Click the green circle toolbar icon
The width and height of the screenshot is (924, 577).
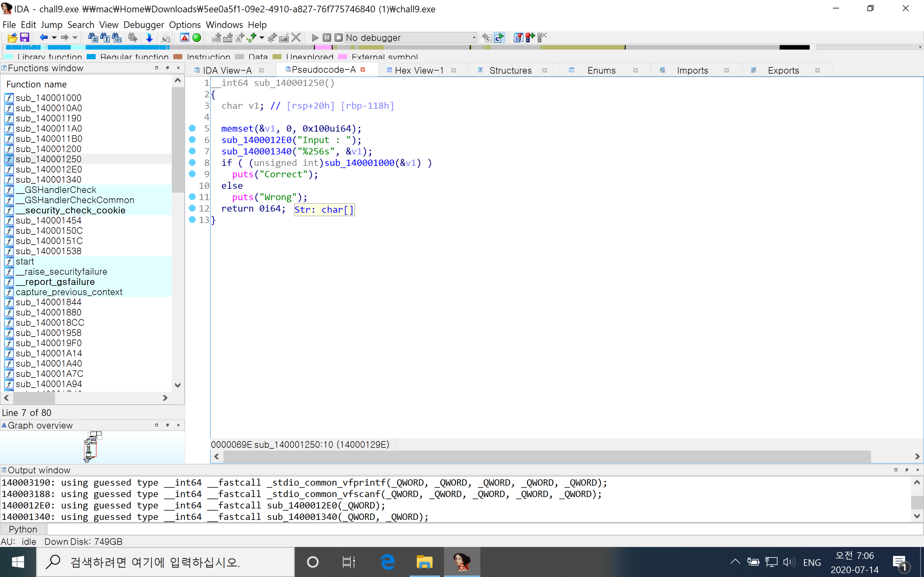[x=197, y=37]
